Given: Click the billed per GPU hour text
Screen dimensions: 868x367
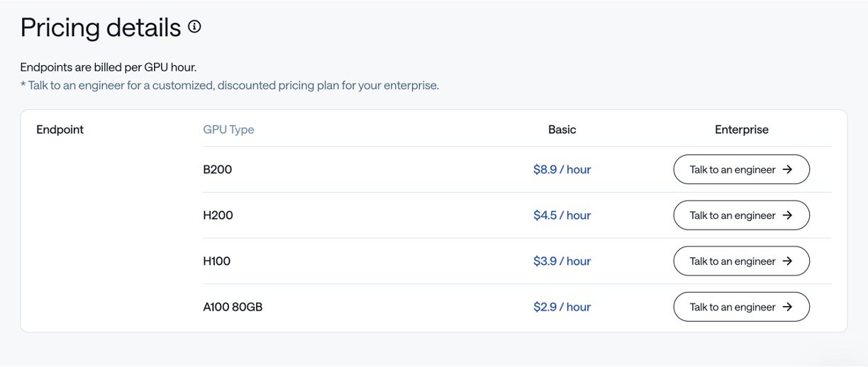Looking at the screenshot, I should [108, 67].
